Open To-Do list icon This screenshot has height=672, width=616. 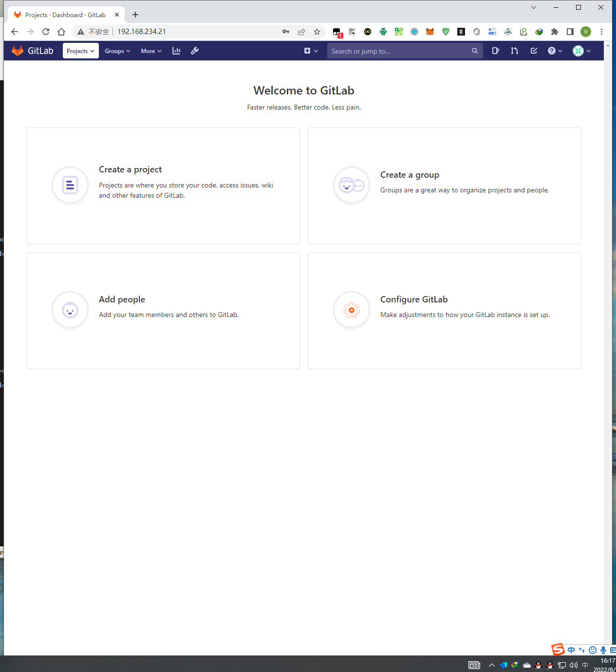[534, 51]
